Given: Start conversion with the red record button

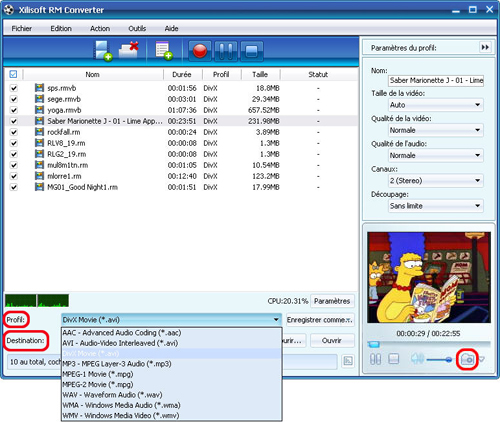Looking at the screenshot, I should coord(200,51).
